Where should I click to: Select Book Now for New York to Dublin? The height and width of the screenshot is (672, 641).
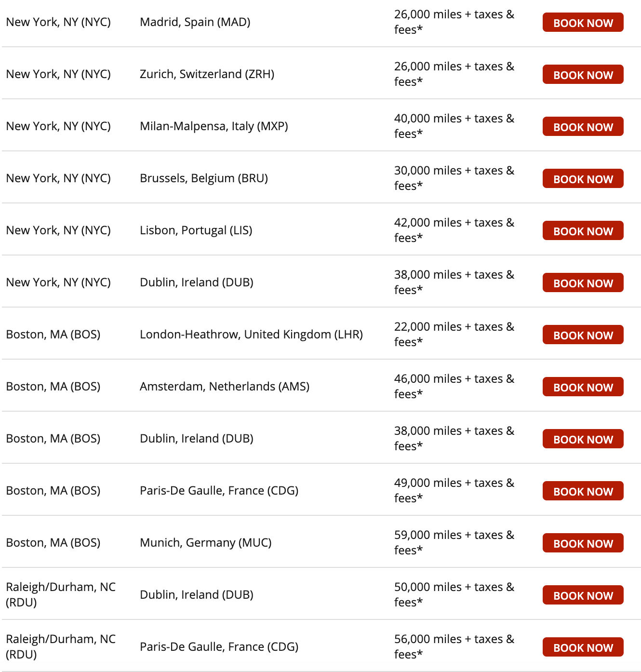[583, 283]
